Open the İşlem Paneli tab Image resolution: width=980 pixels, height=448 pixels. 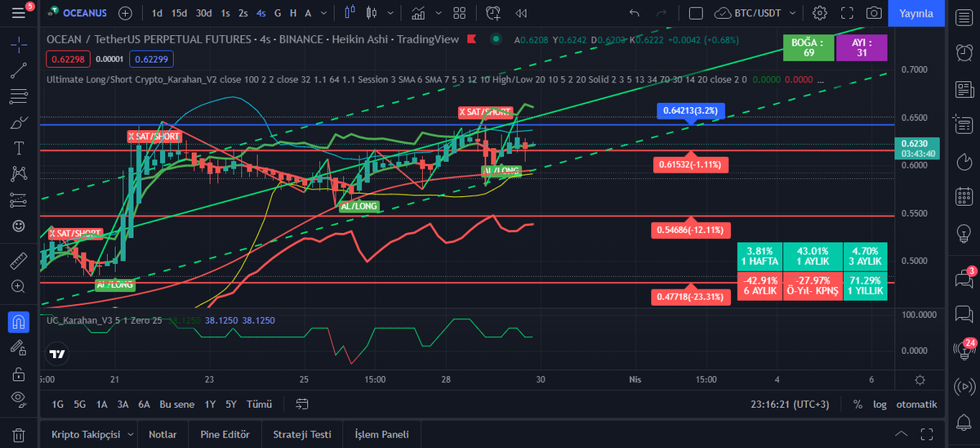click(381, 434)
